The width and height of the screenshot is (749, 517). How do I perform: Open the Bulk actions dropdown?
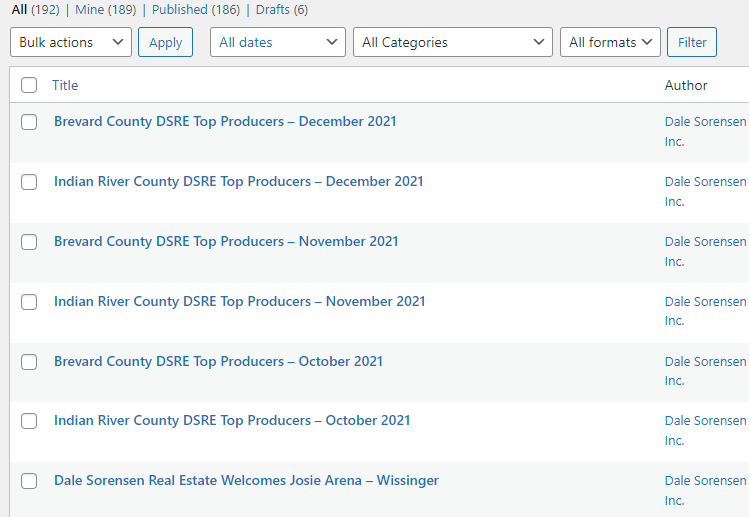(x=71, y=42)
